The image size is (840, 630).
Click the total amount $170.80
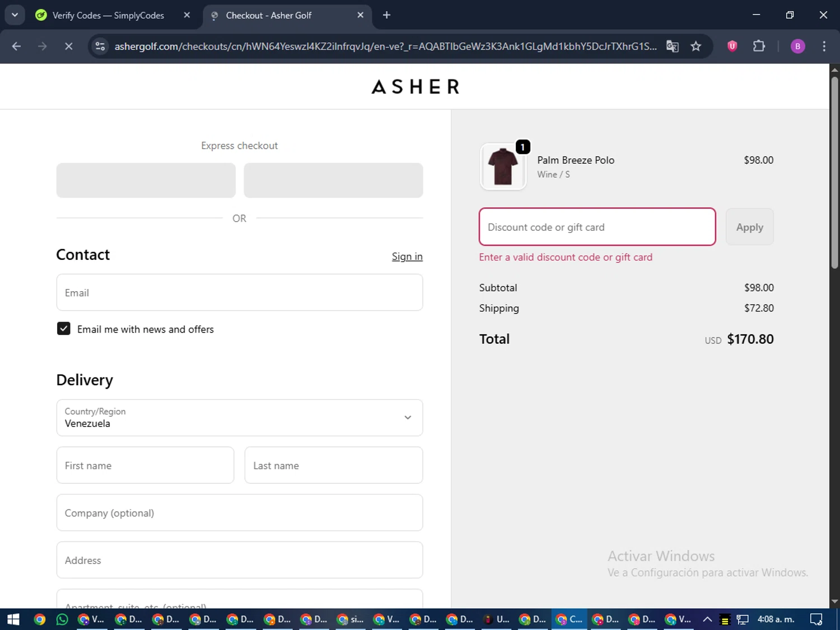[750, 339]
